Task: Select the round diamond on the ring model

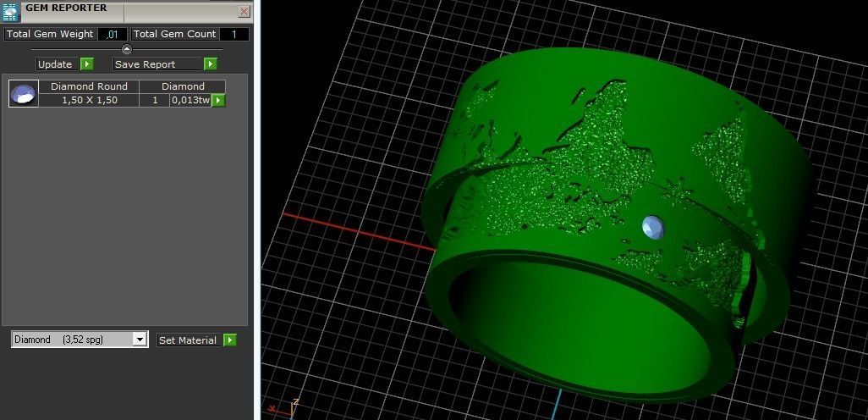Action: 654,228
